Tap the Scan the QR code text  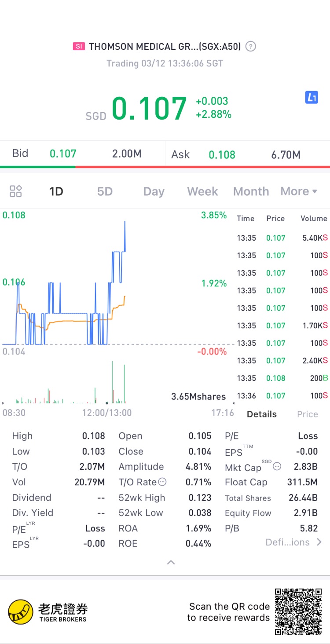point(228,612)
